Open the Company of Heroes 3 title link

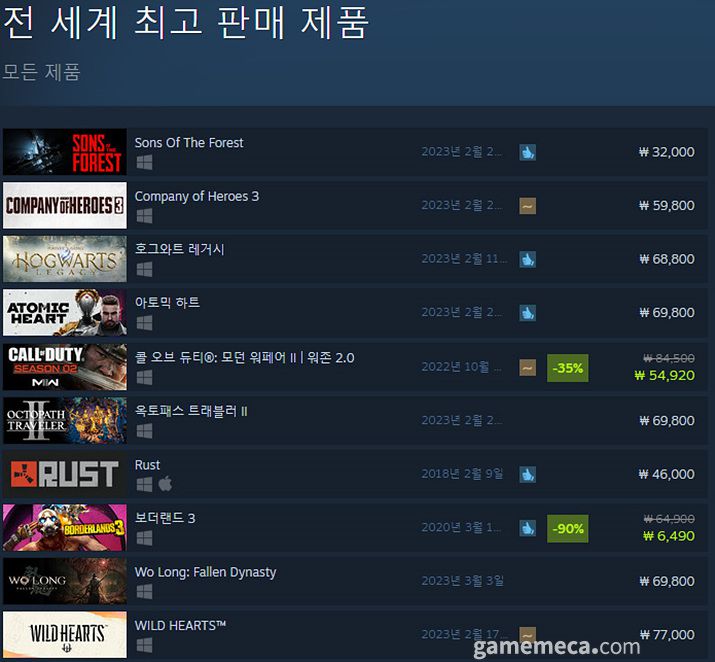197,196
